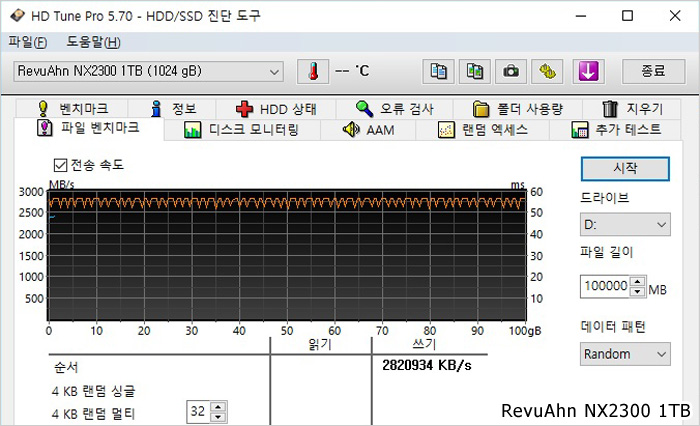
Task: Click the copy screenshot to clipboard icon
Action: (475, 71)
